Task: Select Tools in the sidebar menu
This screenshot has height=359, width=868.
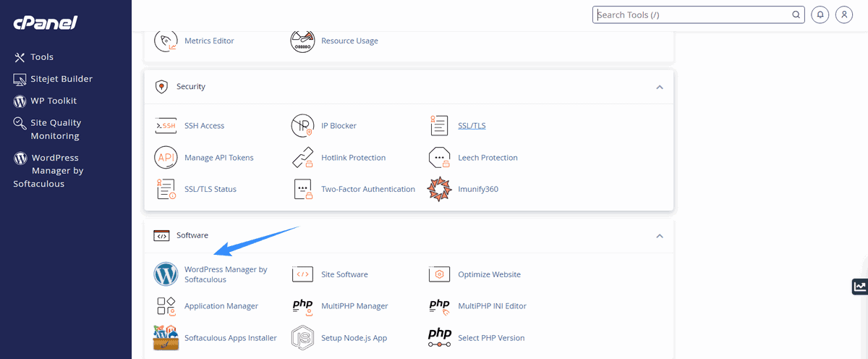Action: (x=42, y=57)
